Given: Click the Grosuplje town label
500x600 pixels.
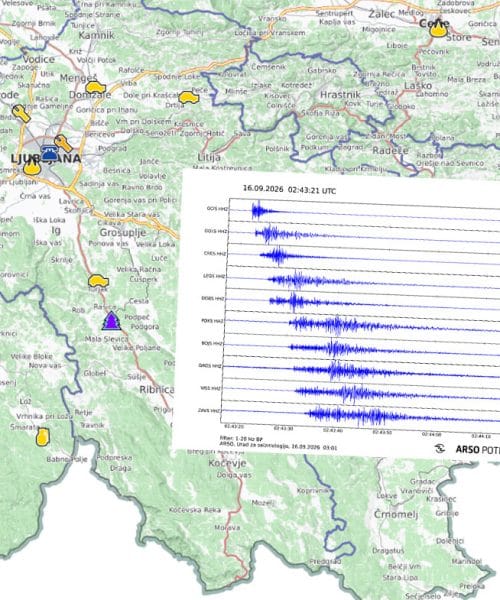Looking at the screenshot, I should click(123, 232).
